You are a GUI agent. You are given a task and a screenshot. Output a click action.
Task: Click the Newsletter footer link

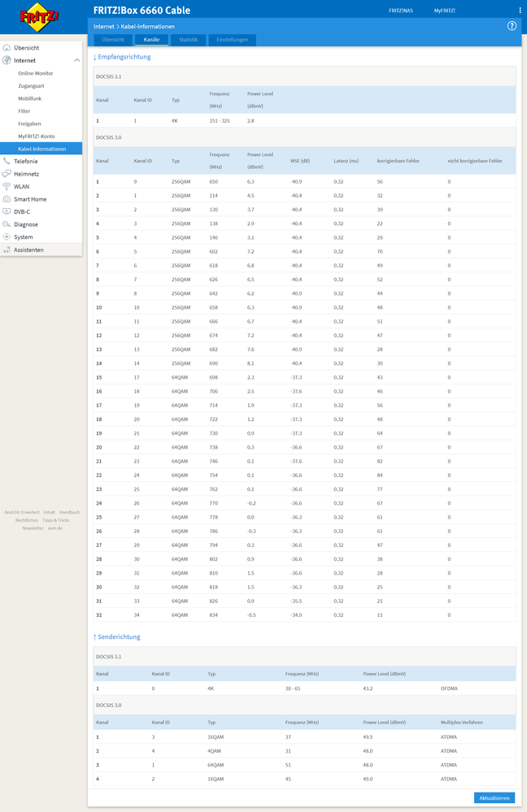pos(33,528)
